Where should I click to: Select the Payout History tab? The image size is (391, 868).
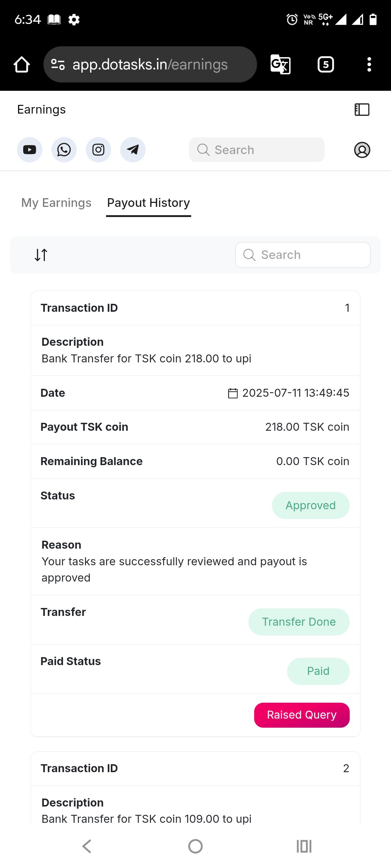click(x=148, y=203)
